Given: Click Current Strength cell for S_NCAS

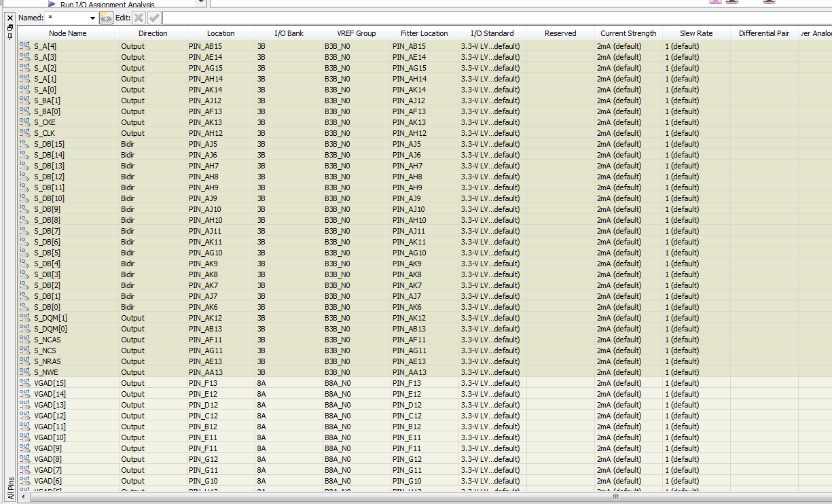Looking at the screenshot, I should 619,340.
